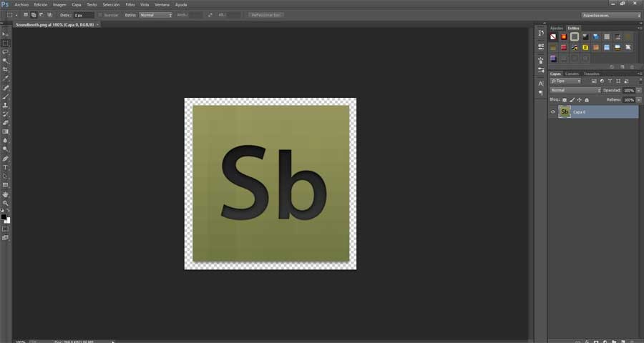Apply the red button style swatch
This screenshot has width=644, height=343.
pyautogui.click(x=564, y=48)
